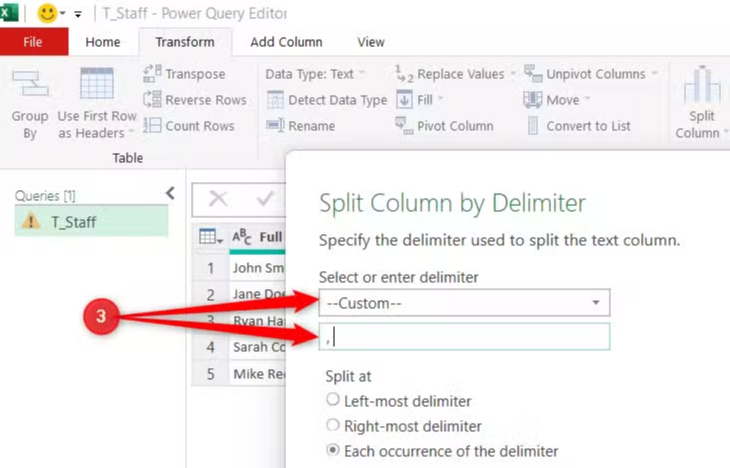This screenshot has width=730, height=468.
Task: Switch to the View tab
Action: [x=371, y=42]
